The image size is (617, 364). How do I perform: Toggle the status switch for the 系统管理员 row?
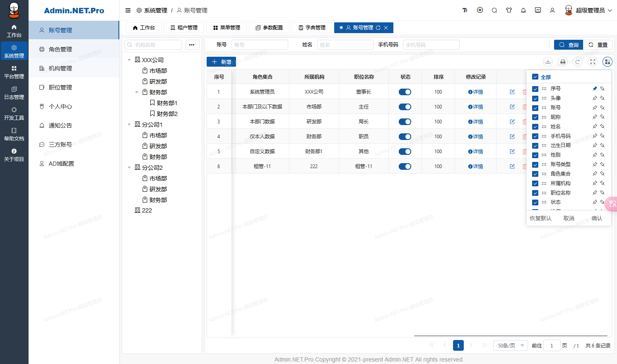[x=405, y=92]
